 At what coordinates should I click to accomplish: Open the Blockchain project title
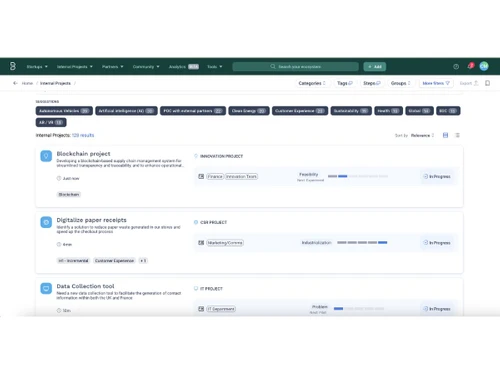83,154
